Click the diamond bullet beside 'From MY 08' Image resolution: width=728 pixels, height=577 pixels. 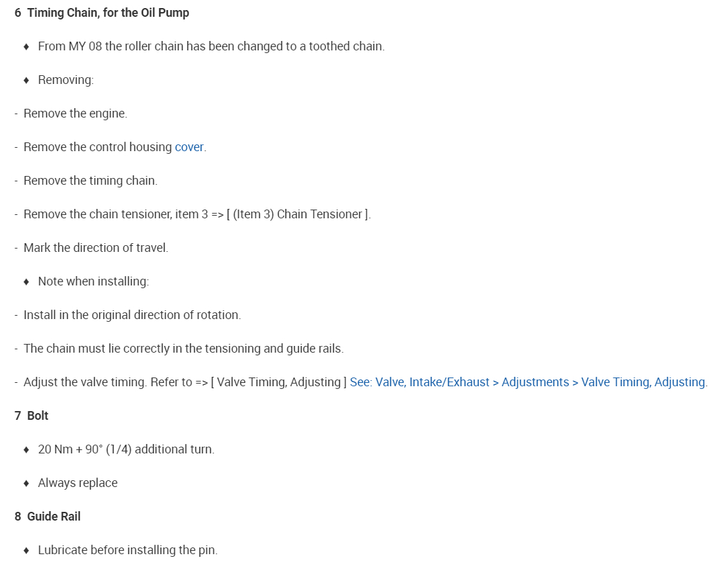coord(26,46)
